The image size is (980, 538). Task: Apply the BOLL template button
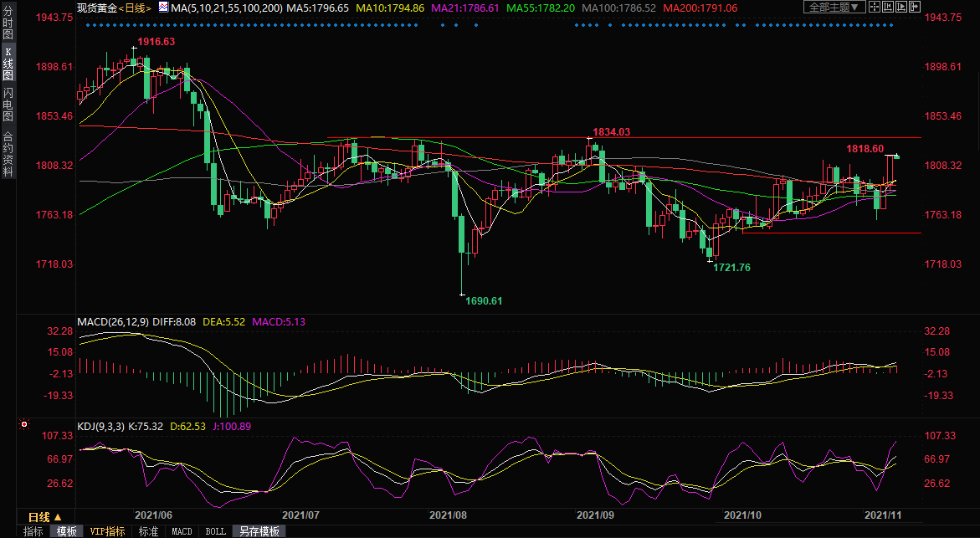[x=215, y=531]
